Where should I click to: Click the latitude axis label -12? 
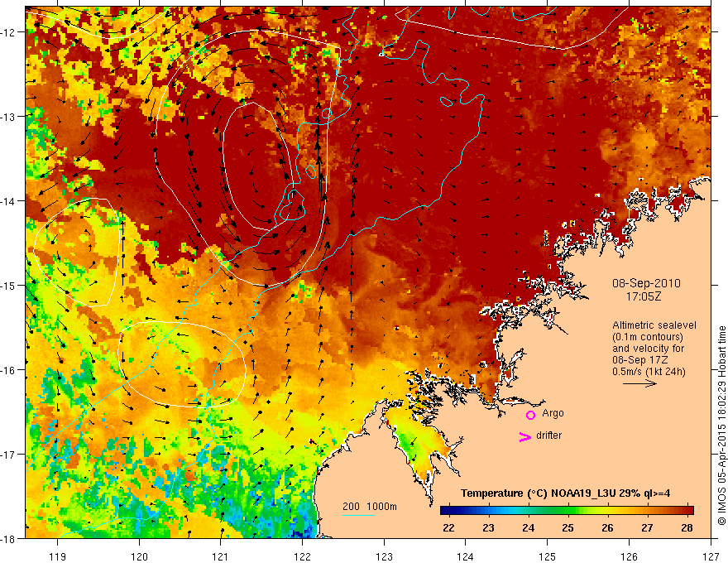click(x=9, y=32)
